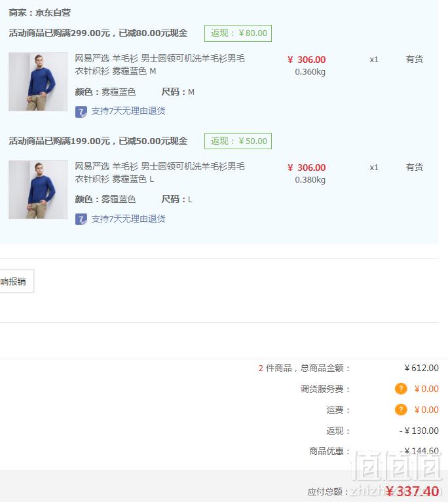Viewport: 448px width, 502px height.
Task: Open the product title ending in 雾霾蓝色 M
Action: coord(160,65)
